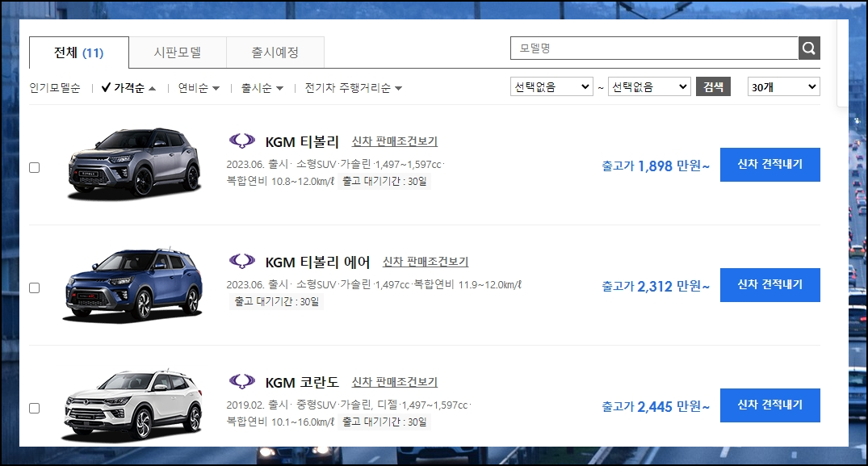The height and width of the screenshot is (466, 868).
Task: Click the grey KGM 티볼리 car image
Action: (133, 164)
